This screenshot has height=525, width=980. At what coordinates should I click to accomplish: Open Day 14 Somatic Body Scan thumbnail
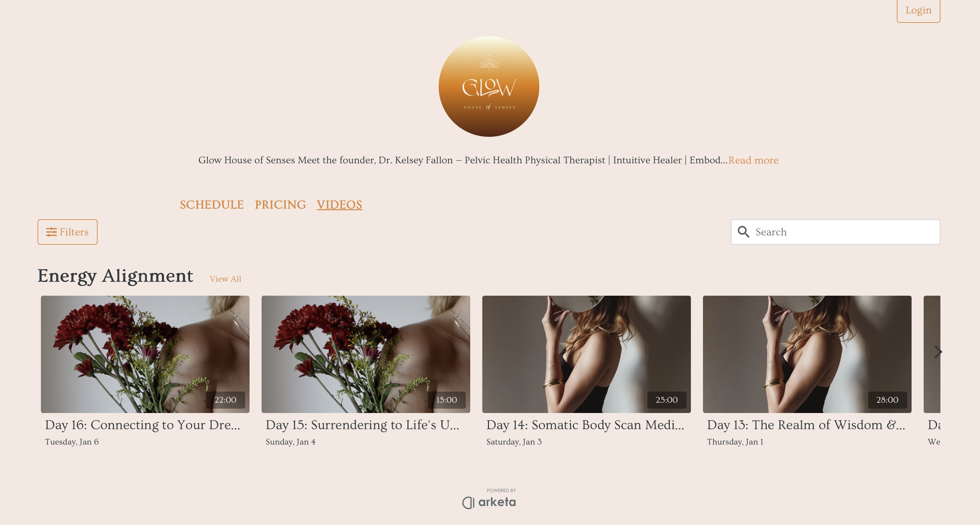(x=586, y=354)
